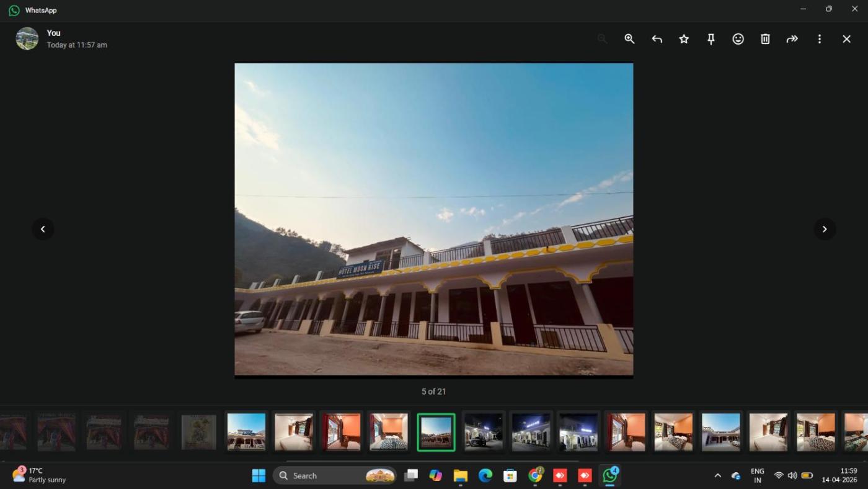This screenshot has height=489, width=868.
Task: Show hidden system tray icons
Action: click(x=717, y=475)
